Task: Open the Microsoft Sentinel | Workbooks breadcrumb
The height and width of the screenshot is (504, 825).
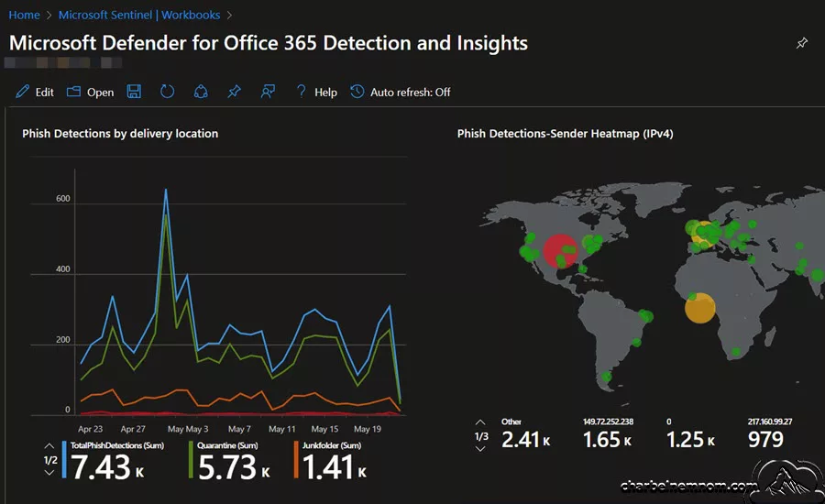Action: 139,16
